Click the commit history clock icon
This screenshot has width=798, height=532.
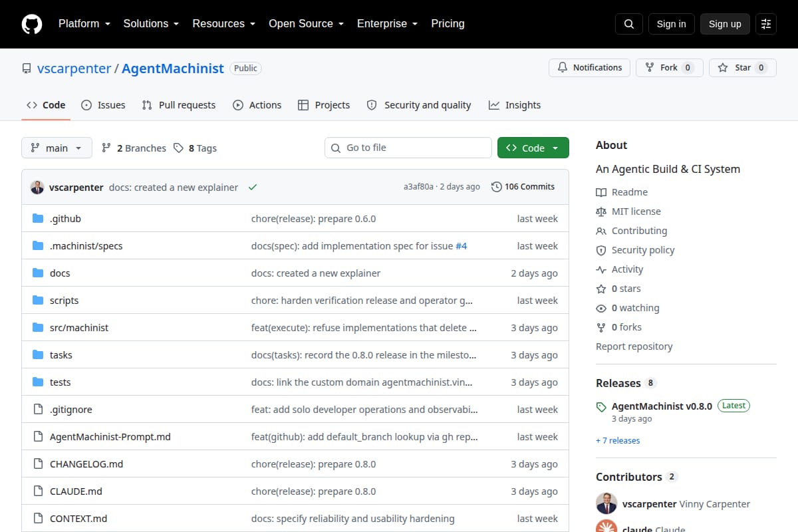click(496, 187)
